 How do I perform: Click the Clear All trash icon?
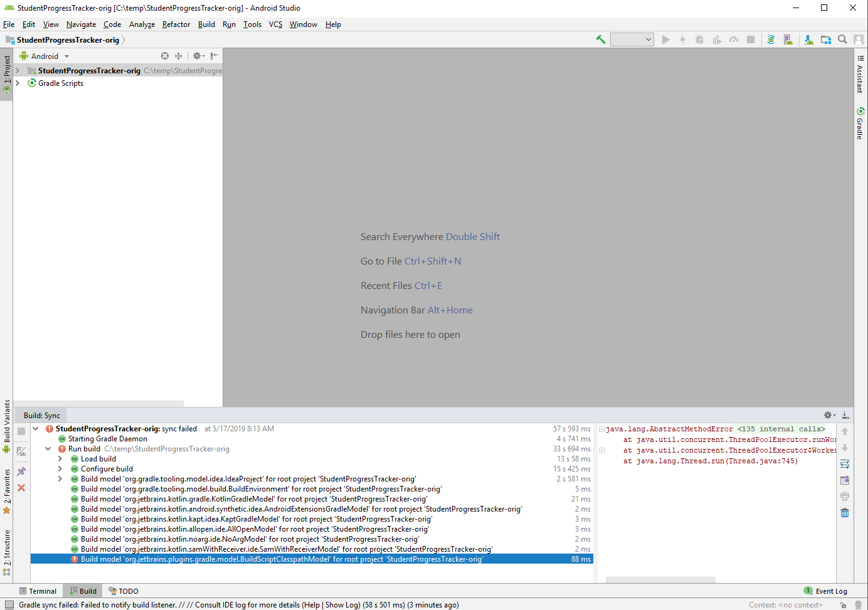[845, 513]
